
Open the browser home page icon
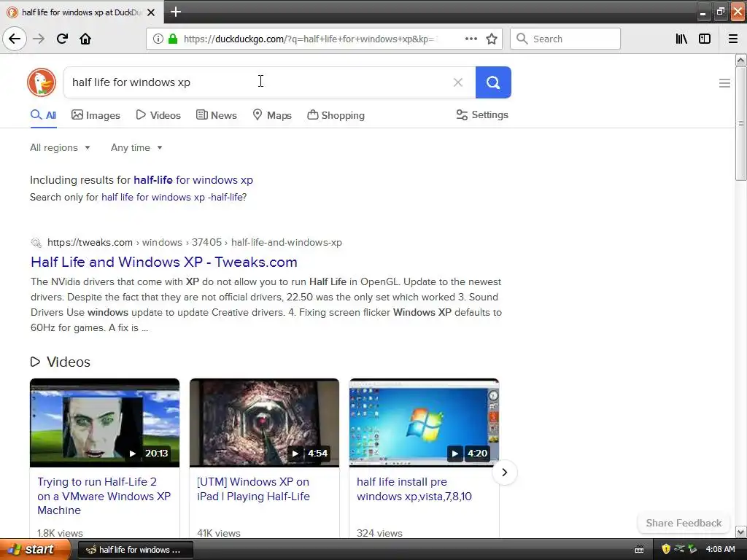tap(85, 39)
